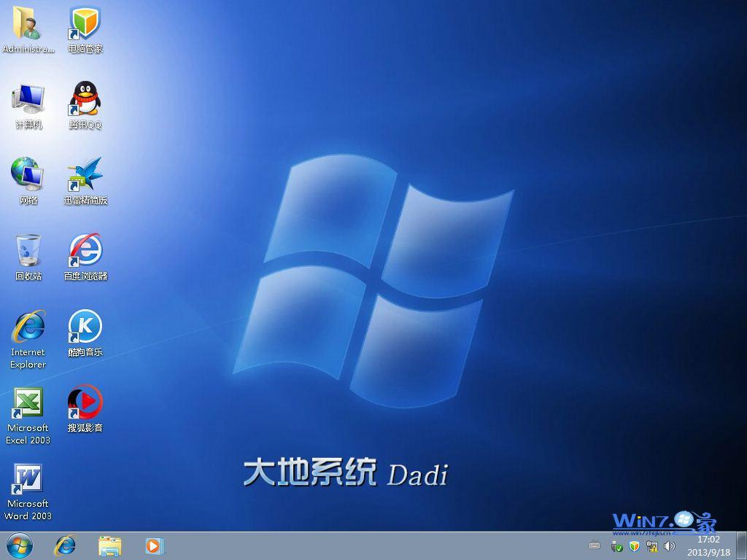
Task: Open Windows Explorer from the taskbar
Action: pyautogui.click(x=109, y=548)
